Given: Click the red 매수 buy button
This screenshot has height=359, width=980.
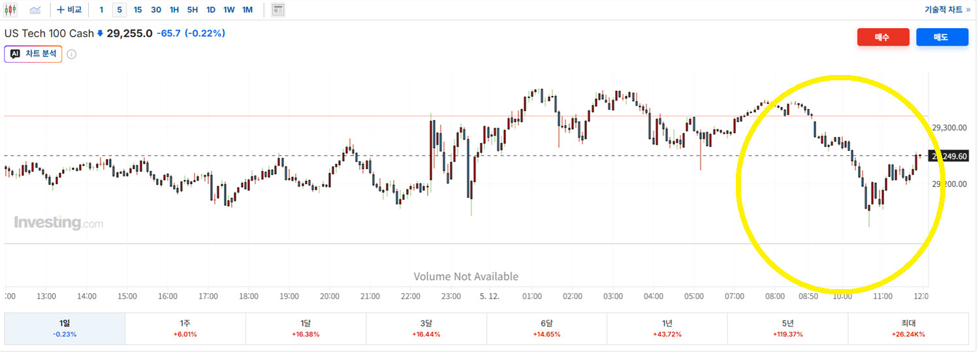Looking at the screenshot, I should (x=883, y=37).
